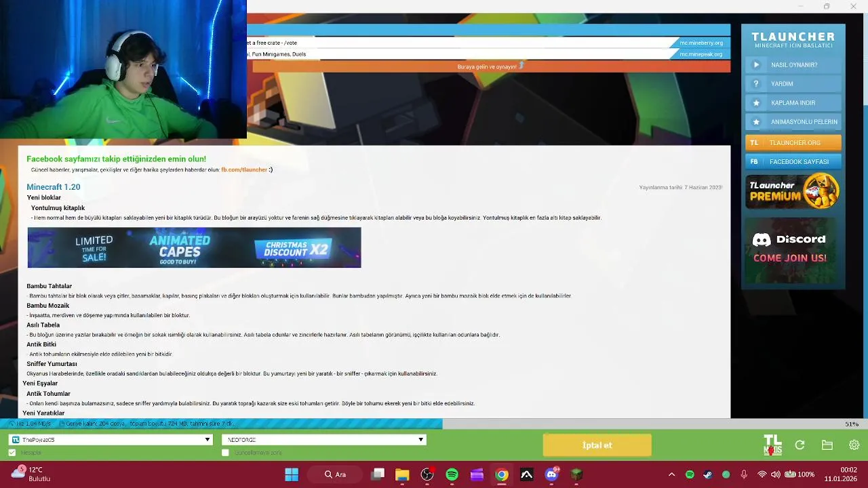
Task: Click the mc.mineberry.org server link
Action: pos(701,43)
